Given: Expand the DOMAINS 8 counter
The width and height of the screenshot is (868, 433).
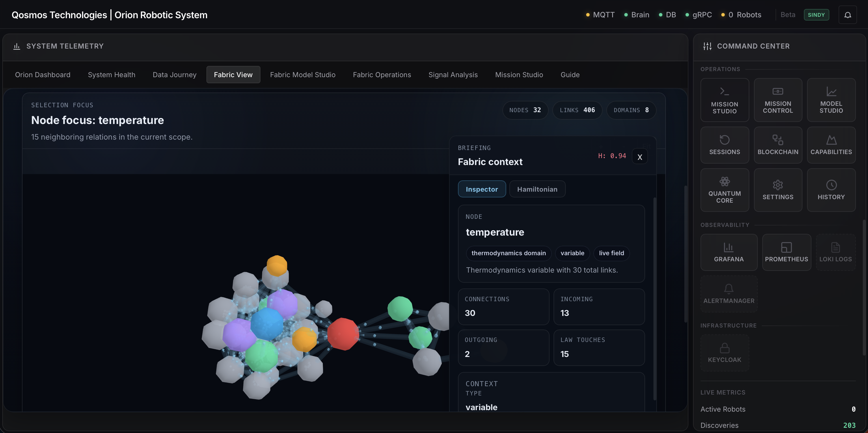Looking at the screenshot, I should [x=631, y=110].
